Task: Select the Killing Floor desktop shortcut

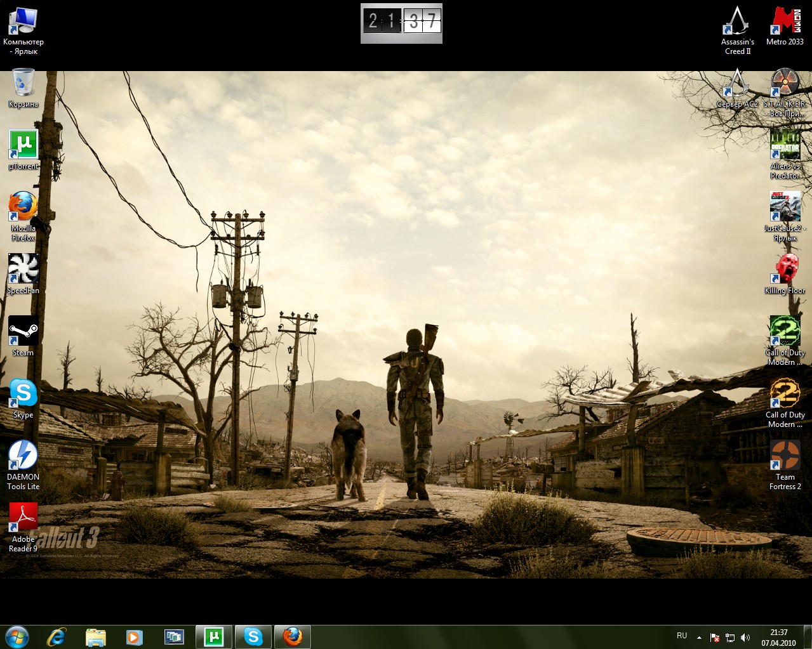Action: pyautogui.click(x=785, y=275)
